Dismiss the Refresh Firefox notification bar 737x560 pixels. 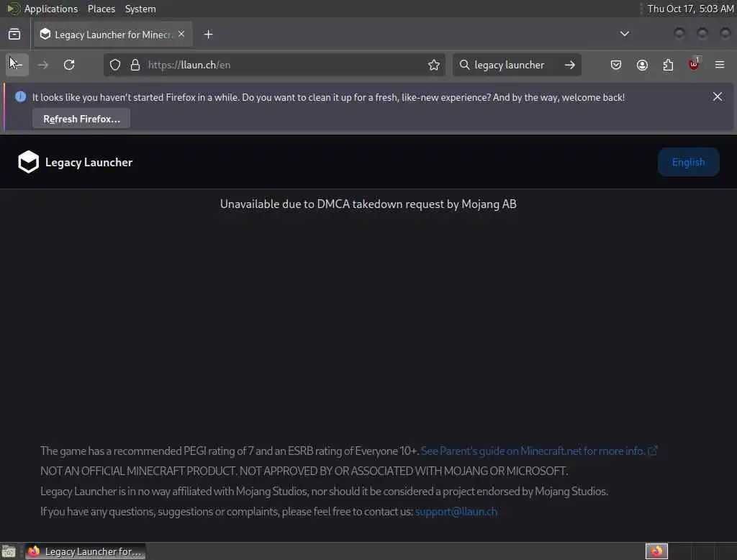coord(718,96)
